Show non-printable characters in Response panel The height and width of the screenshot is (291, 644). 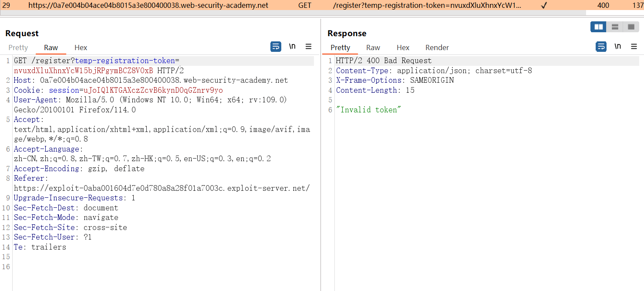tap(617, 47)
